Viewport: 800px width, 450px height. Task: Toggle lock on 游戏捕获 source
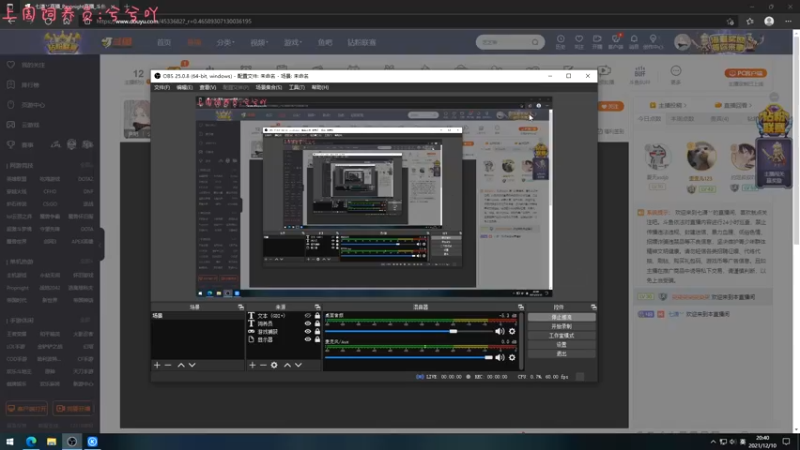click(317, 332)
